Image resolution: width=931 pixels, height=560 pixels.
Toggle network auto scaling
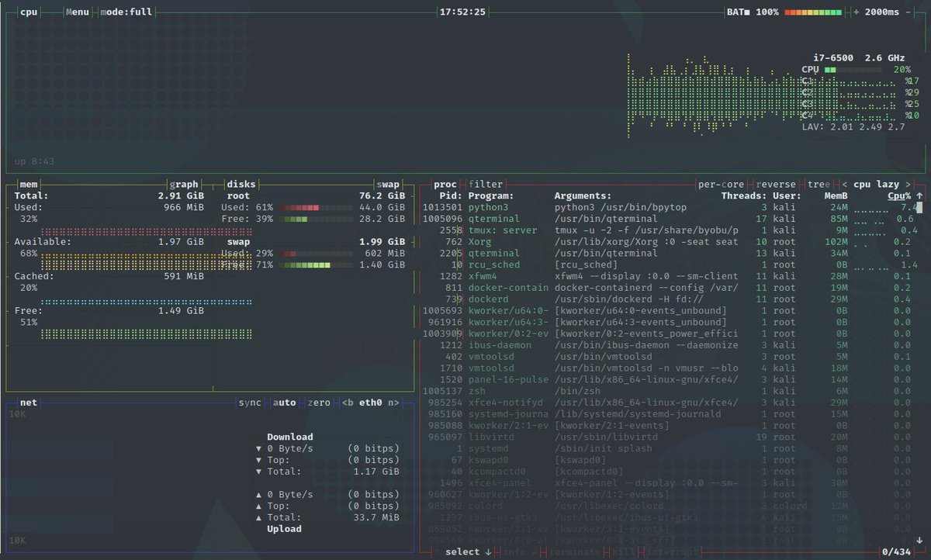point(285,403)
